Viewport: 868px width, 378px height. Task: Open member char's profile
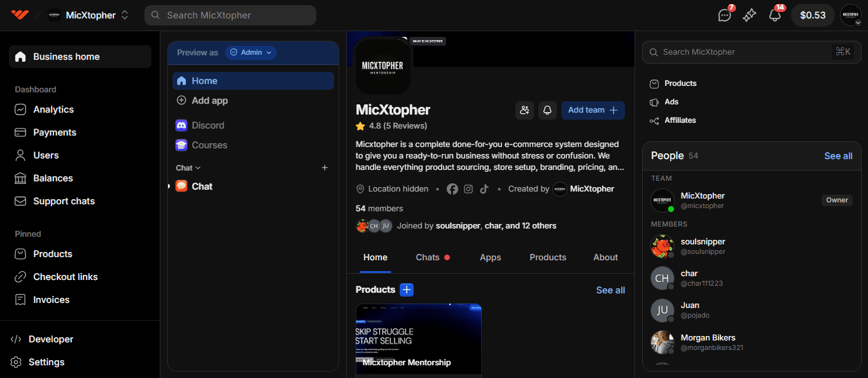point(751,278)
